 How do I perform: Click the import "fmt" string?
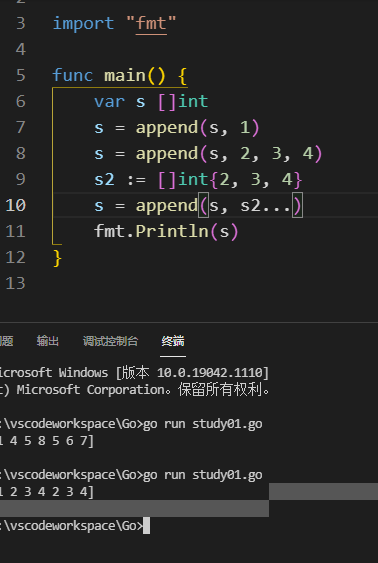click(151, 24)
